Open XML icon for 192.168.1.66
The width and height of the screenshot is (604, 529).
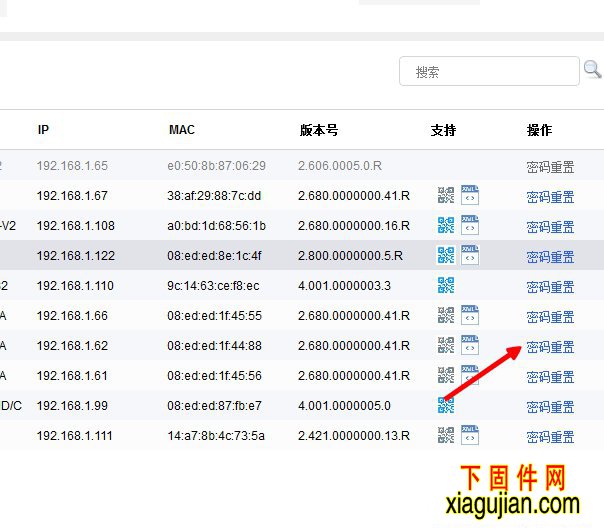470,315
